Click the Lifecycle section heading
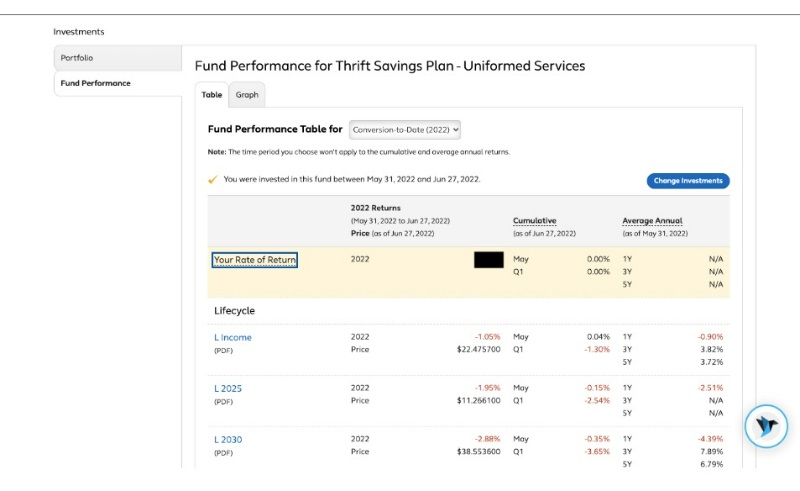This screenshot has width=800, height=491. pos(234,311)
